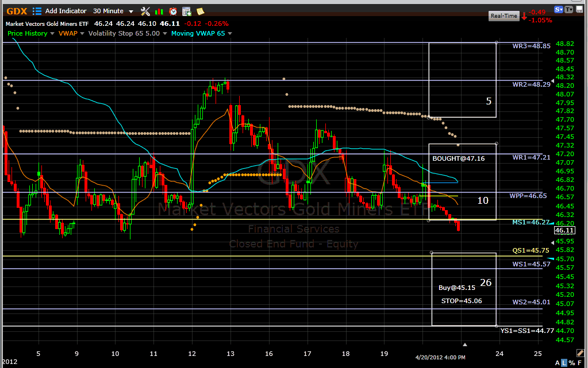The image size is (588, 368).
Task: Click the GDX ticker symbol
Action: 17,11
